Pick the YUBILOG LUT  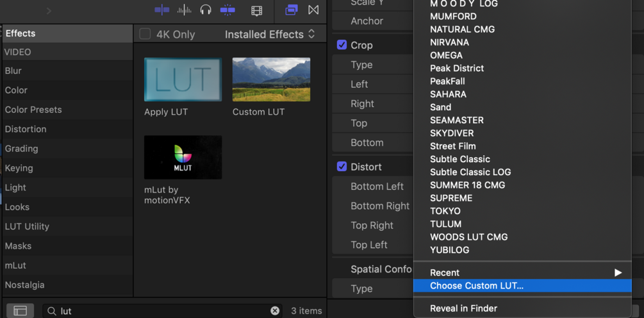click(449, 250)
